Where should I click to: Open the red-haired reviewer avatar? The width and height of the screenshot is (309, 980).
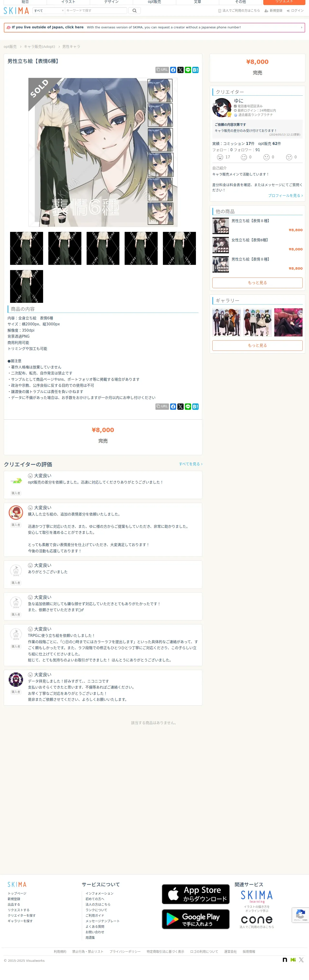[x=16, y=513]
